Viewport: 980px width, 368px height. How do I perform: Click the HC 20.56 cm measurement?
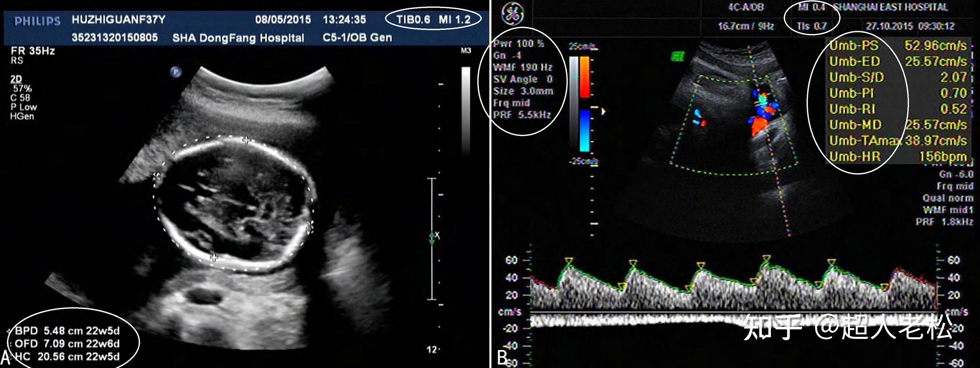[x=67, y=356]
